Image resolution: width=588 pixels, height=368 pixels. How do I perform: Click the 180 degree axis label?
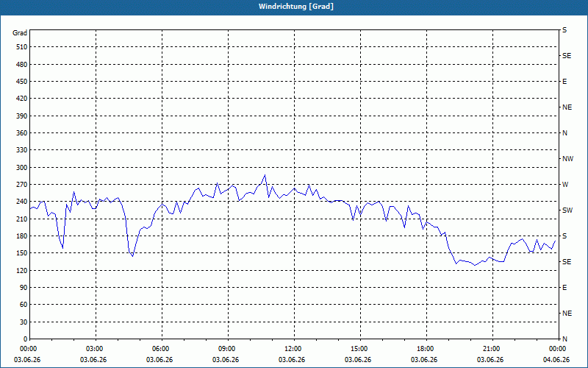22,236
